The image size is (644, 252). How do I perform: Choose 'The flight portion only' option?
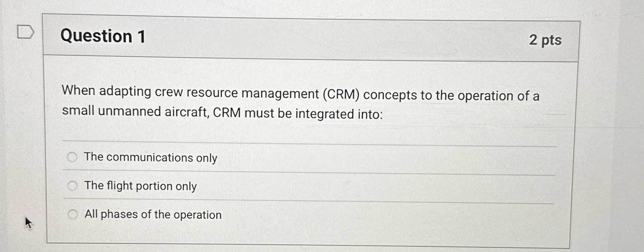(x=73, y=185)
